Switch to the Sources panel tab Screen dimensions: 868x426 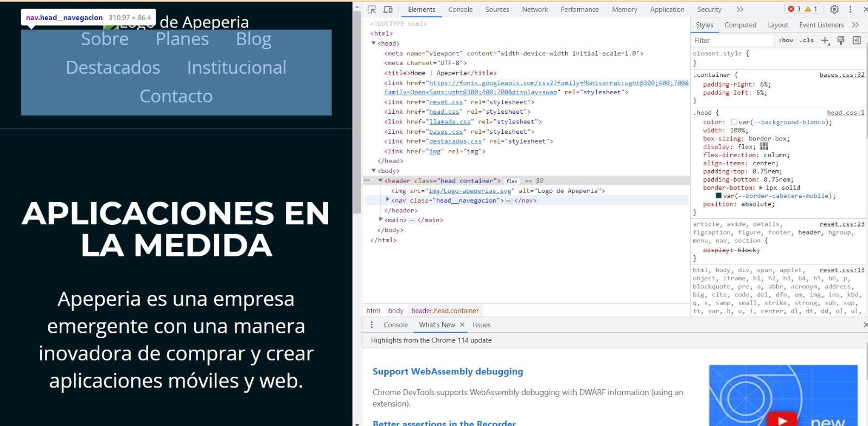point(497,9)
